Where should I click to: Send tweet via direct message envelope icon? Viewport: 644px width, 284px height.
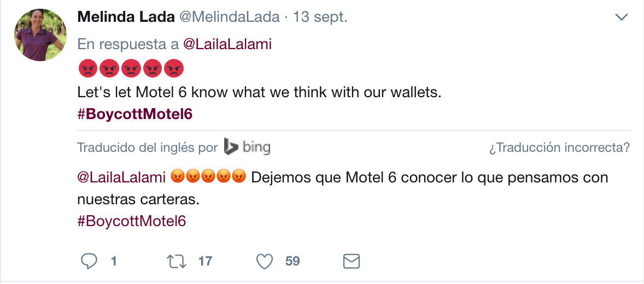point(351,262)
